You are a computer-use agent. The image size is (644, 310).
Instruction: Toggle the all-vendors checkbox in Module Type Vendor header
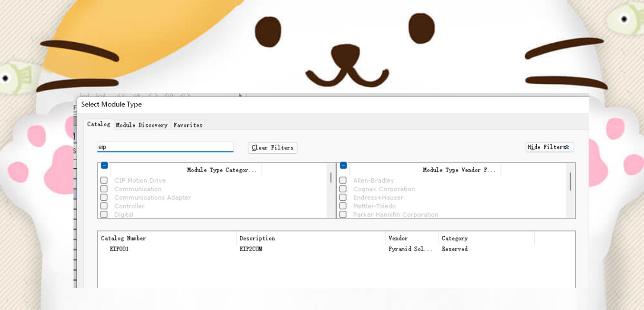coord(343,165)
